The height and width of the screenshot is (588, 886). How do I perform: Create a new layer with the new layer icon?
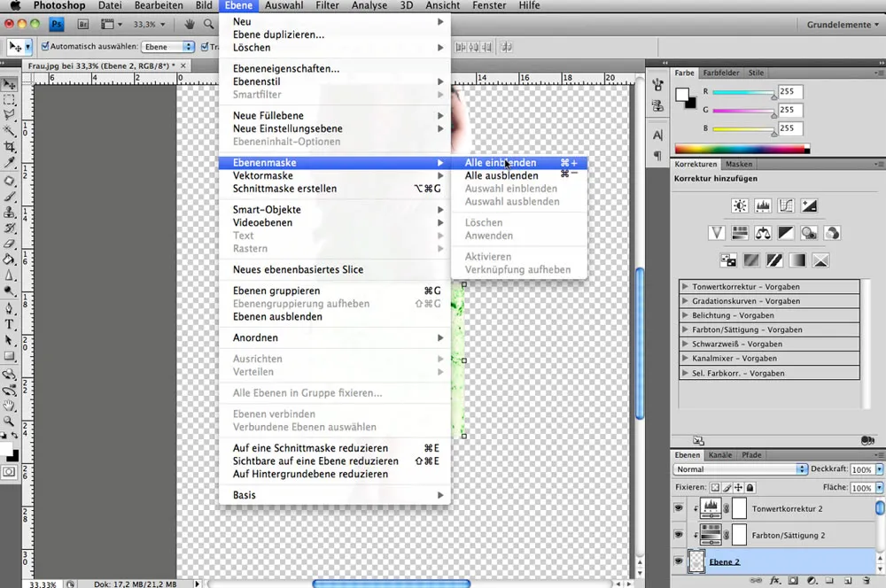click(x=848, y=581)
